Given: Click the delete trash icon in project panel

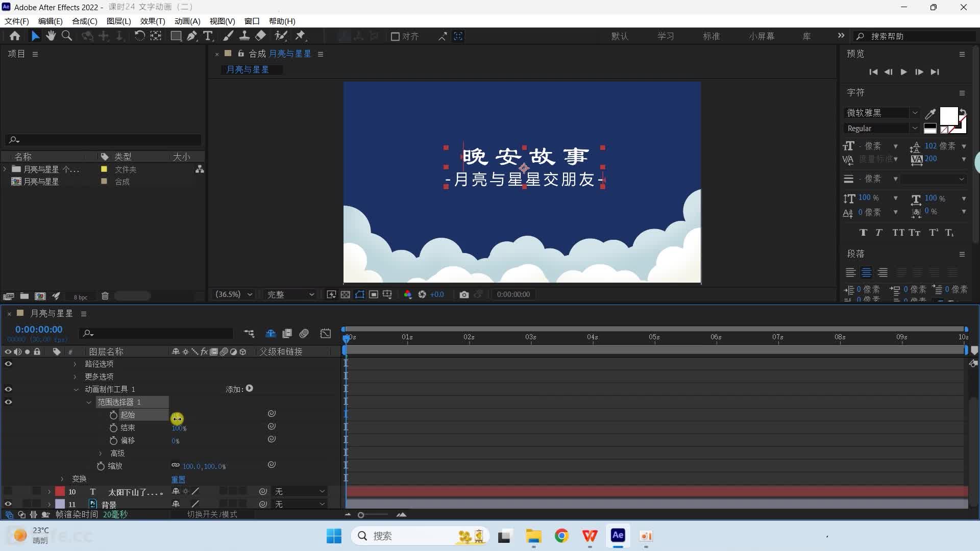Looking at the screenshot, I should (x=105, y=296).
